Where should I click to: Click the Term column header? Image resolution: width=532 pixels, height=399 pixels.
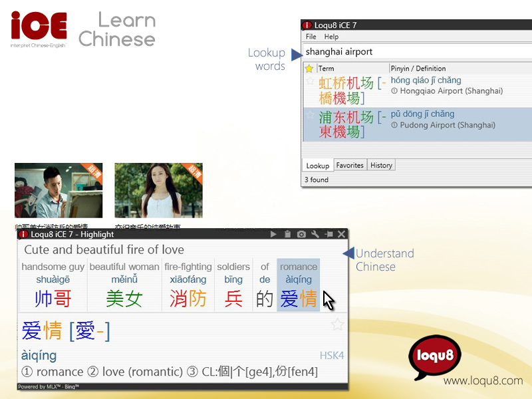click(352, 68)
